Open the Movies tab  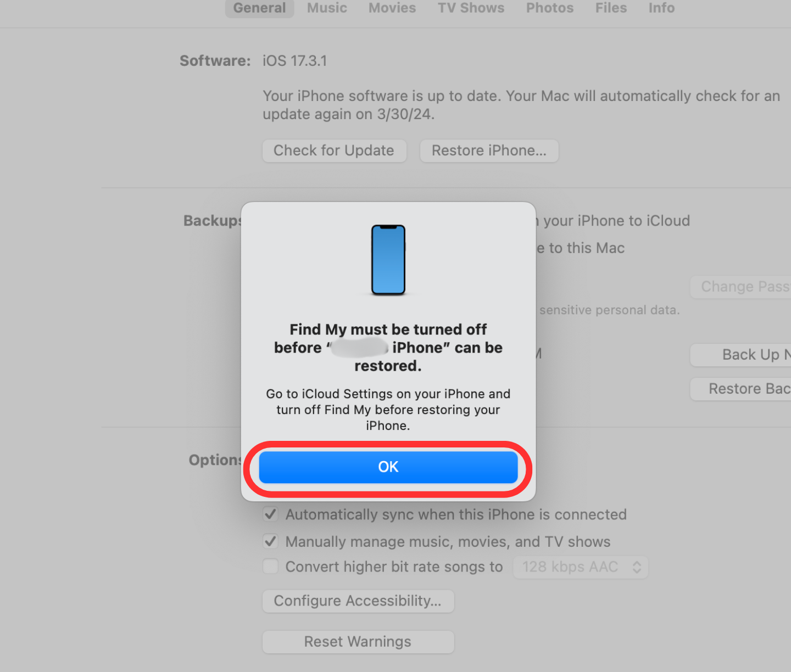coord(392,8)
